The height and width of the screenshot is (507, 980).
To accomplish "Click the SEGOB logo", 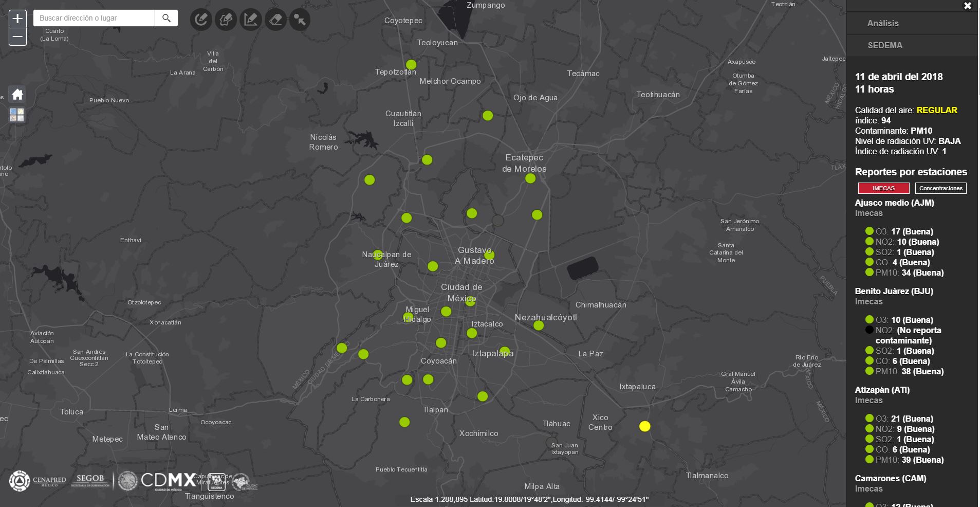I will click(x=90, y=480).
